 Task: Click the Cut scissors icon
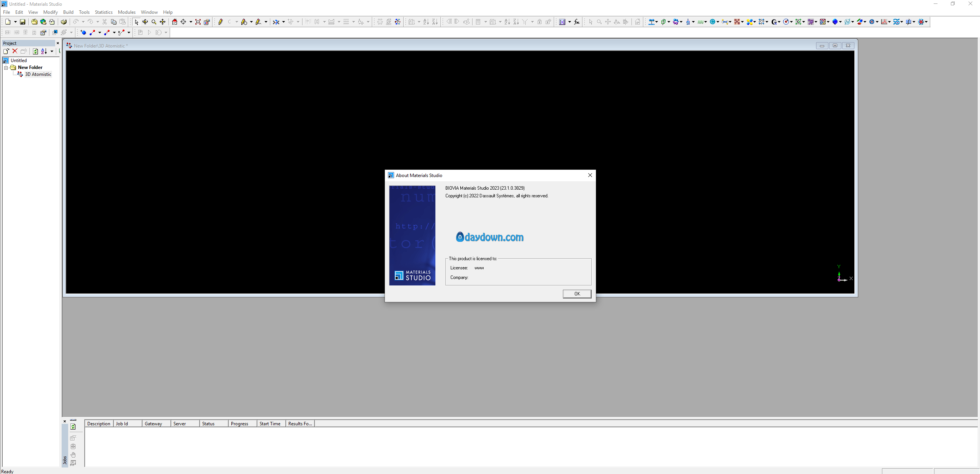tap(105, 22)
